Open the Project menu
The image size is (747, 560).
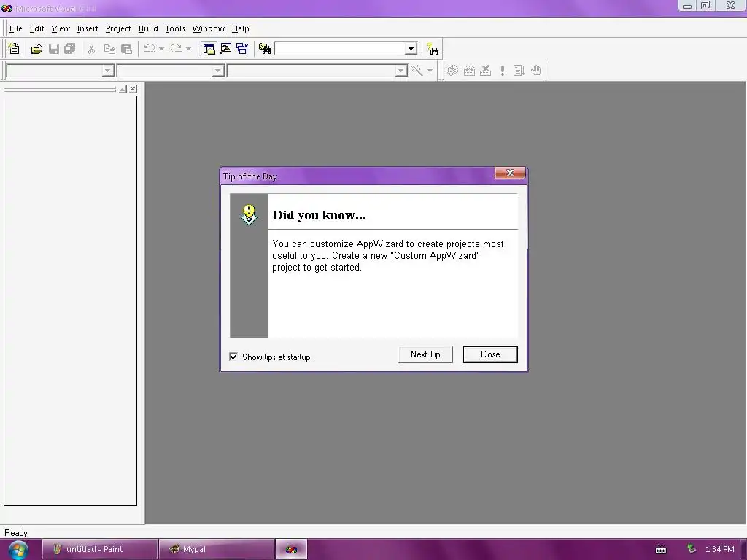(x=118, y=28)
